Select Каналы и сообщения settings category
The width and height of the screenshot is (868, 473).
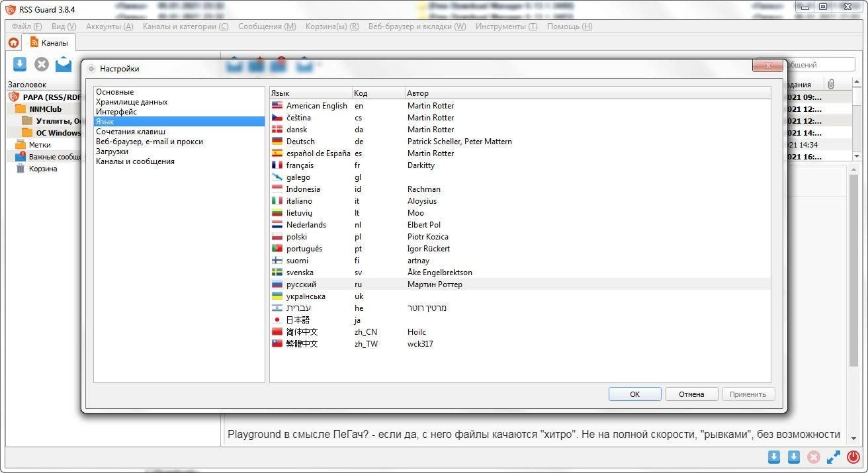(x=179, y=161)
